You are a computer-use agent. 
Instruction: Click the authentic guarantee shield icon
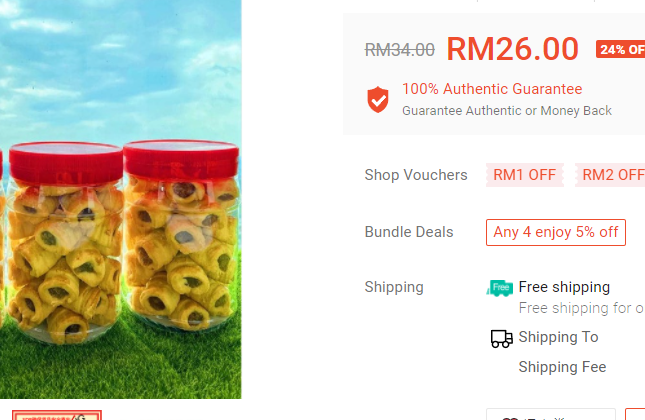click(x=378, y=100)
